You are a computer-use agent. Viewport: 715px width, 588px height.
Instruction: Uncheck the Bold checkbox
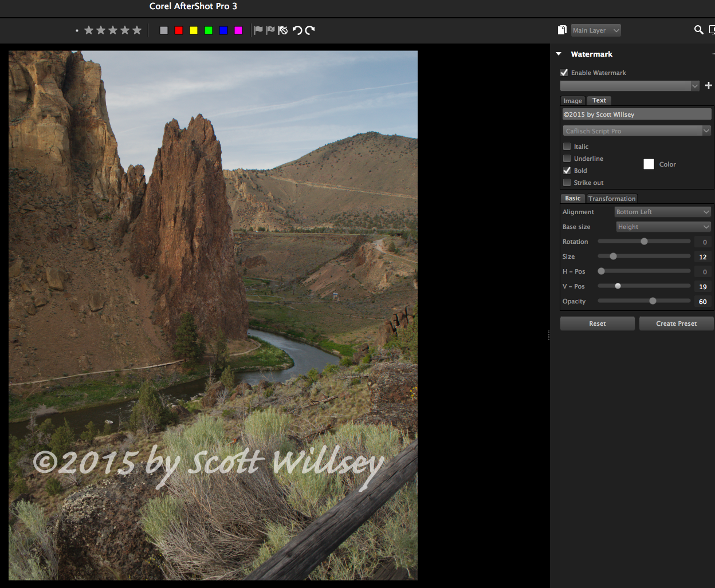567,171
